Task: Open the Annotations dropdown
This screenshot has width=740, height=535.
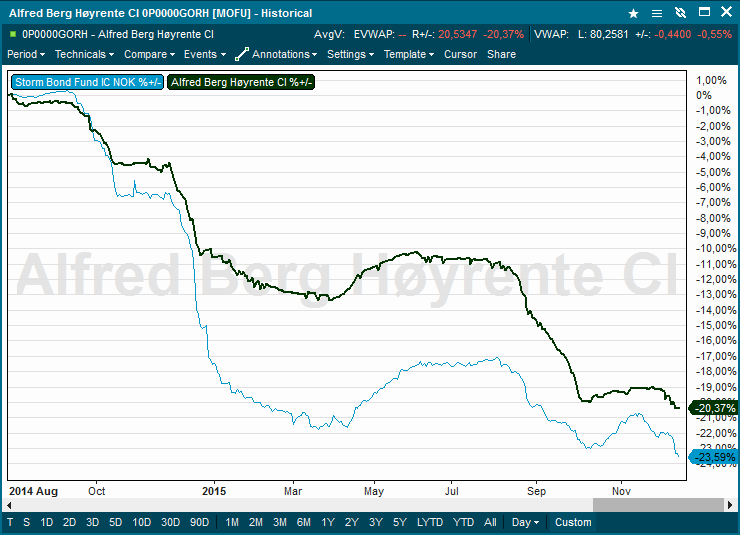Action: tap(285, 54)
